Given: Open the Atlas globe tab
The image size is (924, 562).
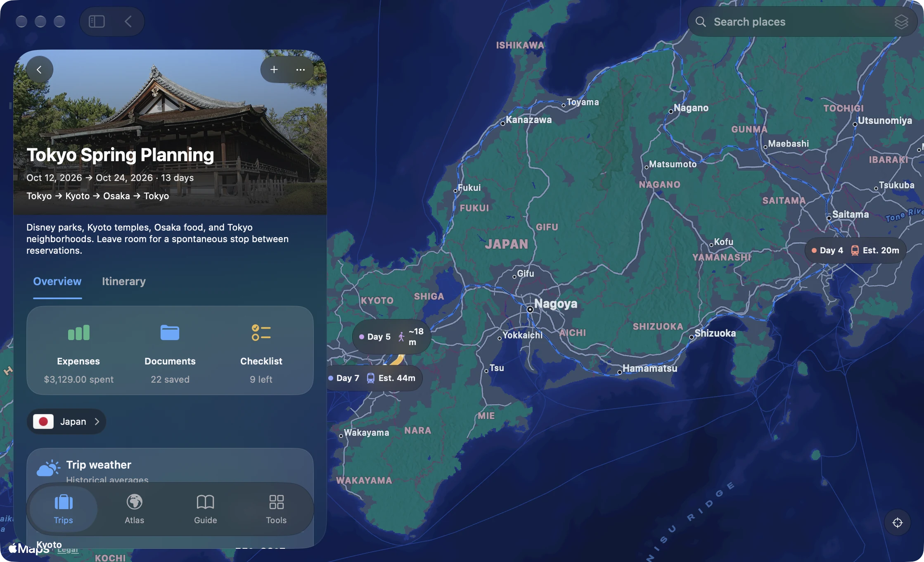Looking at the screenshot, I should tap(134, 509).
